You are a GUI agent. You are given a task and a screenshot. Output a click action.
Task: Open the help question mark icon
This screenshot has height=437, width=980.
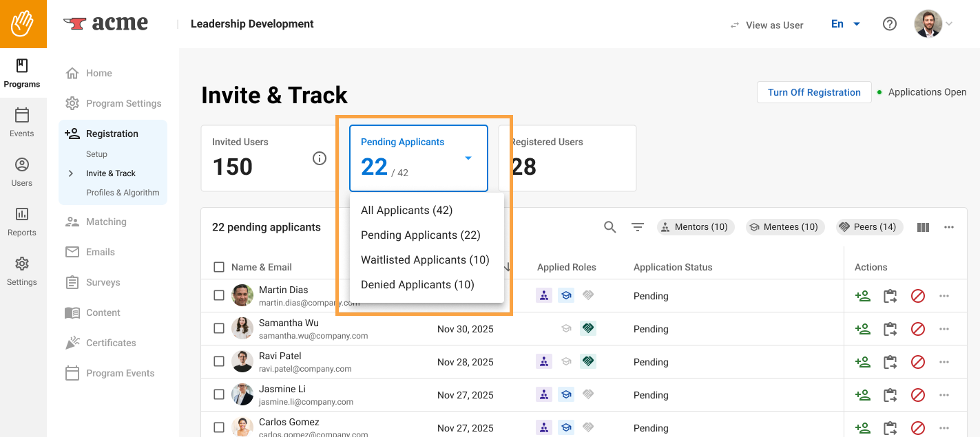pos(889,24)
